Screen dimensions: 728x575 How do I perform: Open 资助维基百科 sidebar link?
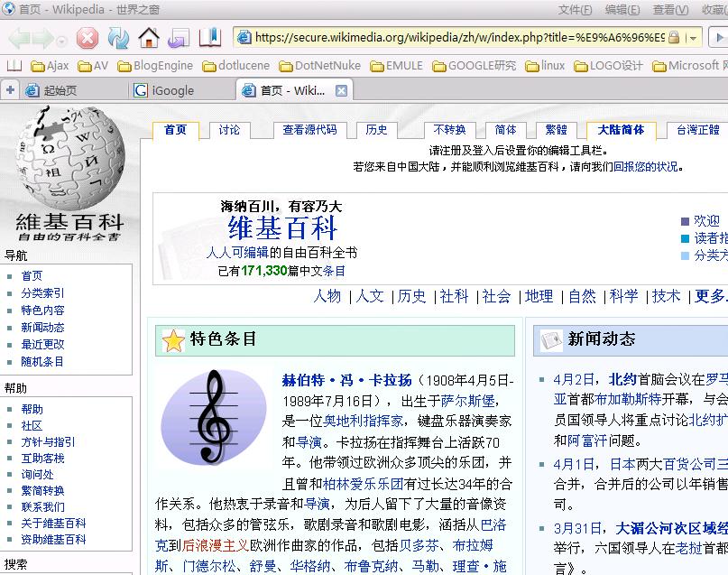[53, 540]
